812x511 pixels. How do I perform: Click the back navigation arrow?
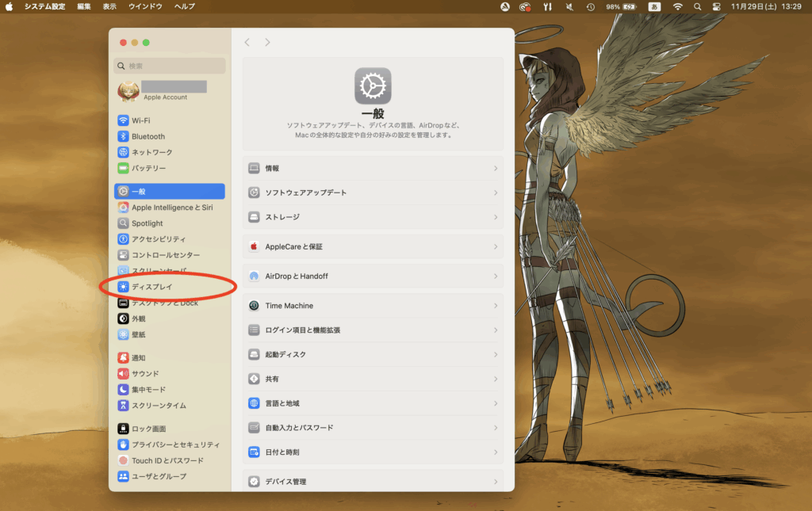[247, 42]
